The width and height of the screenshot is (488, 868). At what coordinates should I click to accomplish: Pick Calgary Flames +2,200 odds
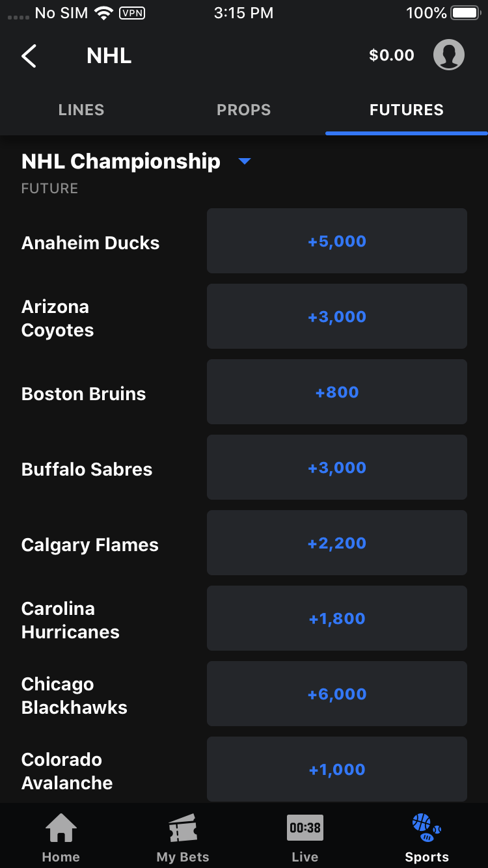(337, 543)
